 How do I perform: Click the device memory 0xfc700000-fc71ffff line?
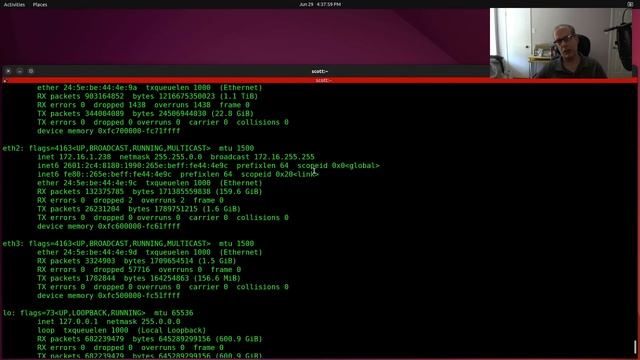pyautogui.click(x=109, y=131)
